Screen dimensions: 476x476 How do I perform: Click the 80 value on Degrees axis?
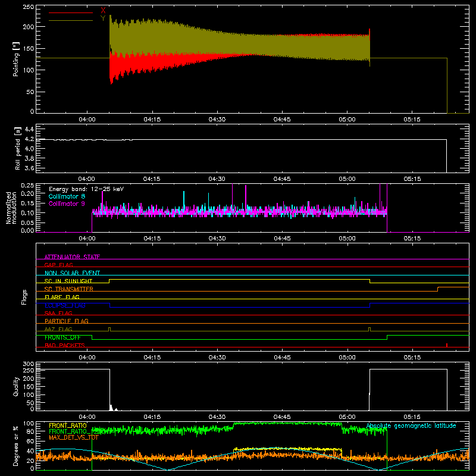click(30, 431)
